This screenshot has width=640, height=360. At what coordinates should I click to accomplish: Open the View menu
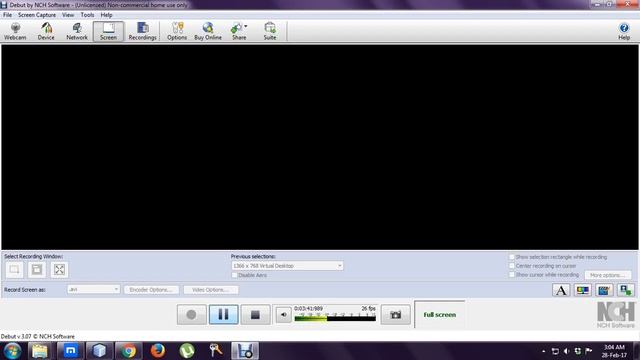[x=68, y=15]
